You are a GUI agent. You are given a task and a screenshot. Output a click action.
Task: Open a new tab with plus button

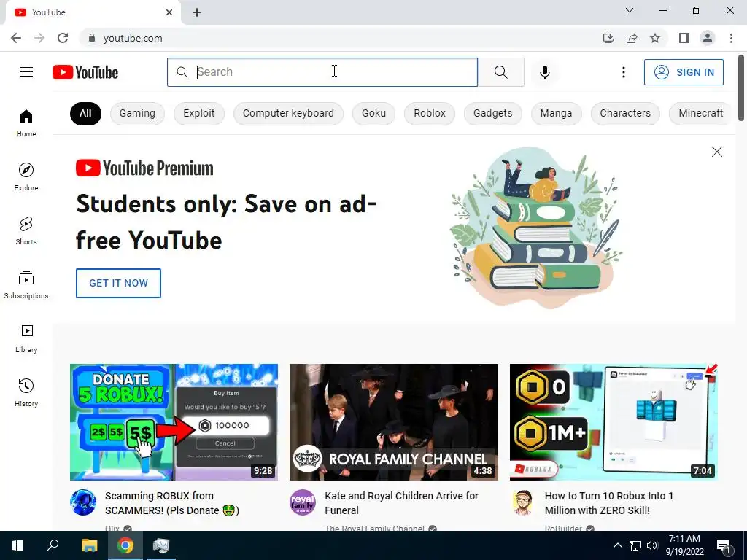(197, 12)
